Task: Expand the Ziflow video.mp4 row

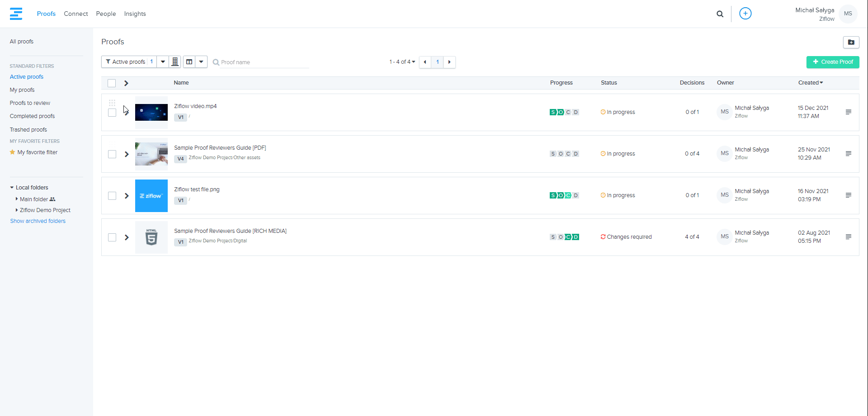Action: tap(127, 113)
